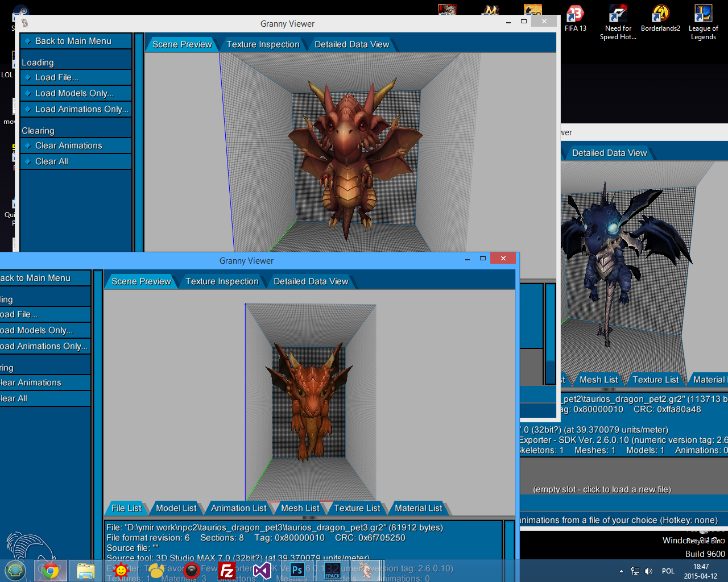Image resolution: width=728 pixels, height=582 pixels.
Task: Click the File format revision: 6 line
Action: (148, 538)
